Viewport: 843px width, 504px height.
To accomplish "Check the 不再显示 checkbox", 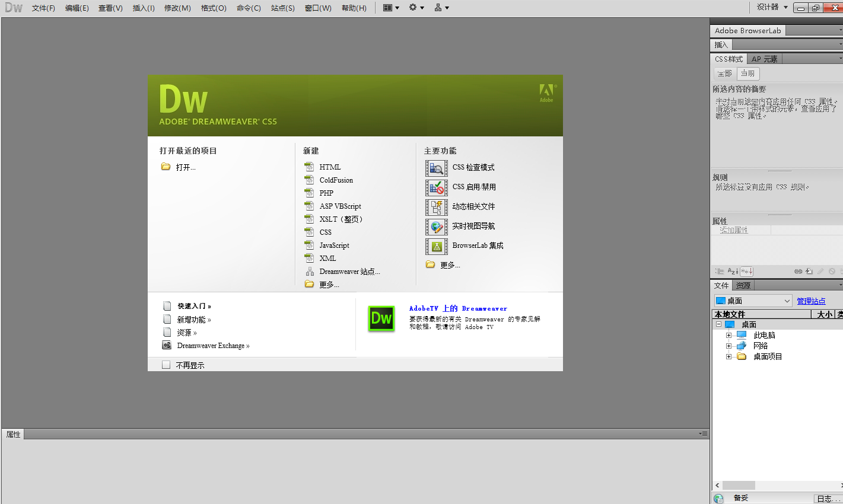I will click(x=166, y=366).
